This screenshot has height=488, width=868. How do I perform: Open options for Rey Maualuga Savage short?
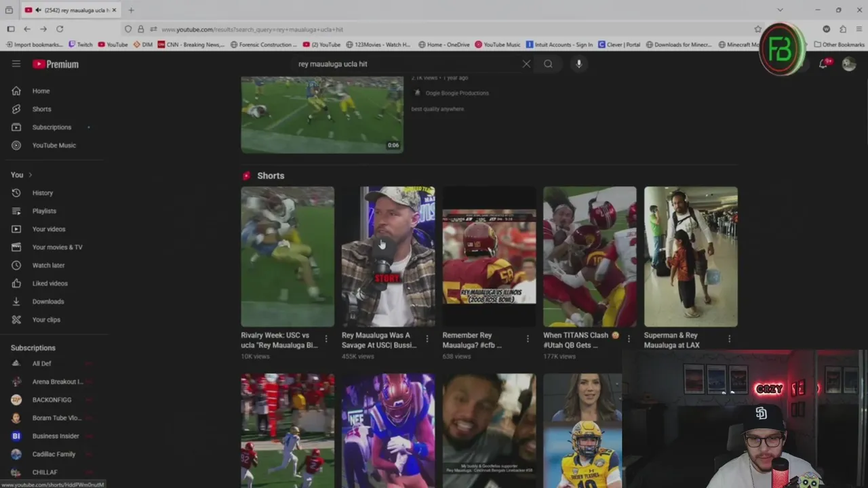[x=427, y=339]
